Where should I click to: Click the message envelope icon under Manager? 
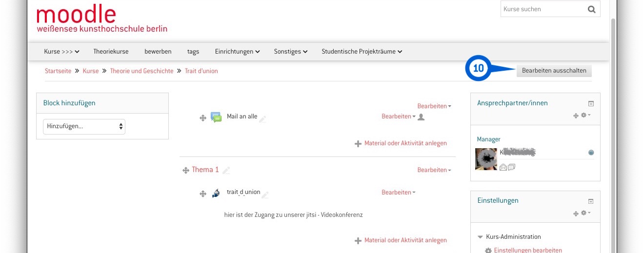503,167
